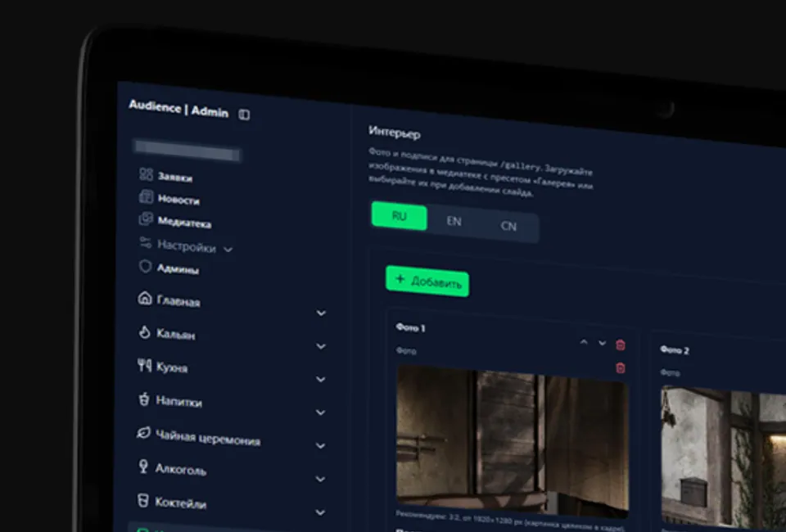Expand the Алкоголь section chevron
This screenshot has height=532, width=786.
click(x=321, y=479)
